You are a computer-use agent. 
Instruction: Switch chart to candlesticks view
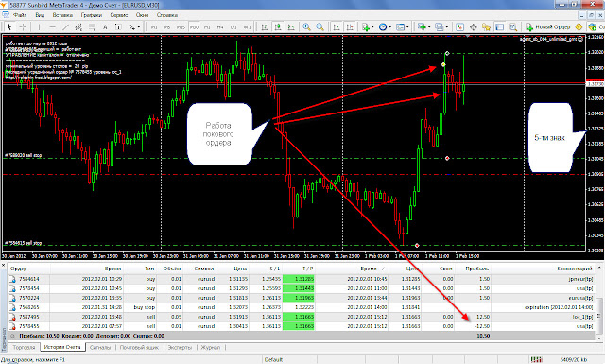pos(277,27)
